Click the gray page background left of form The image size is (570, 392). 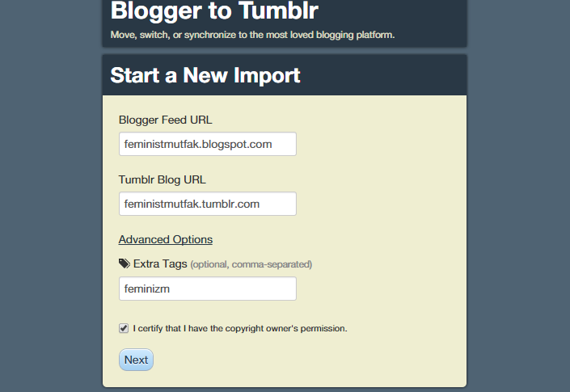[x=49, y=202]
